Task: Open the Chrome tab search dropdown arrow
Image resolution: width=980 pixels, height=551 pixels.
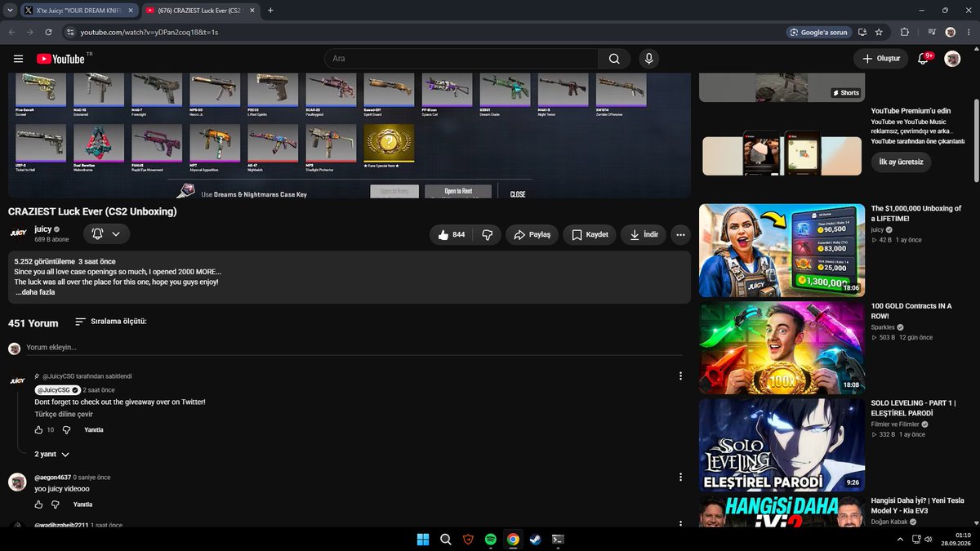Action: (10, 10)
